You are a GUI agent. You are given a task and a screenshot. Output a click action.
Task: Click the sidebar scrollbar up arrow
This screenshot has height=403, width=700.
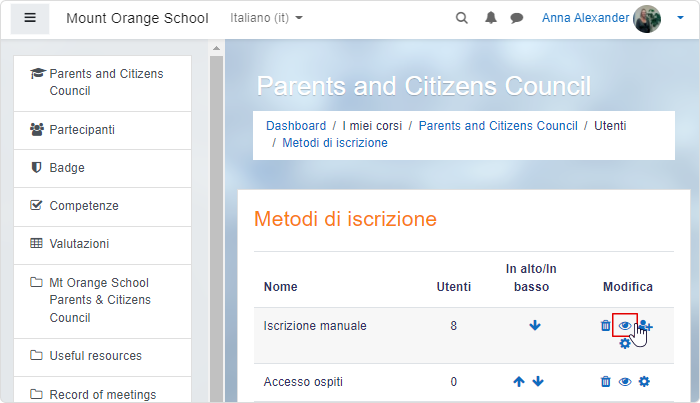217,48
